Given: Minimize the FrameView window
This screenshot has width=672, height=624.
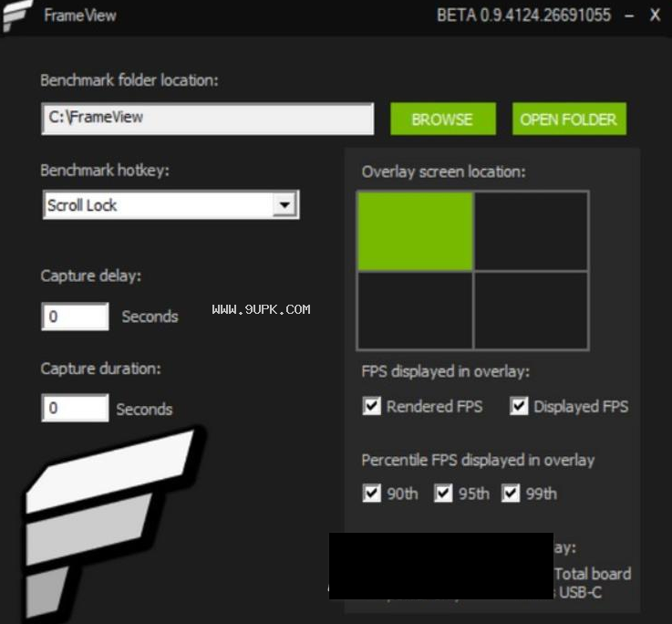Looking at the screenshot, I should click(629, 16).
